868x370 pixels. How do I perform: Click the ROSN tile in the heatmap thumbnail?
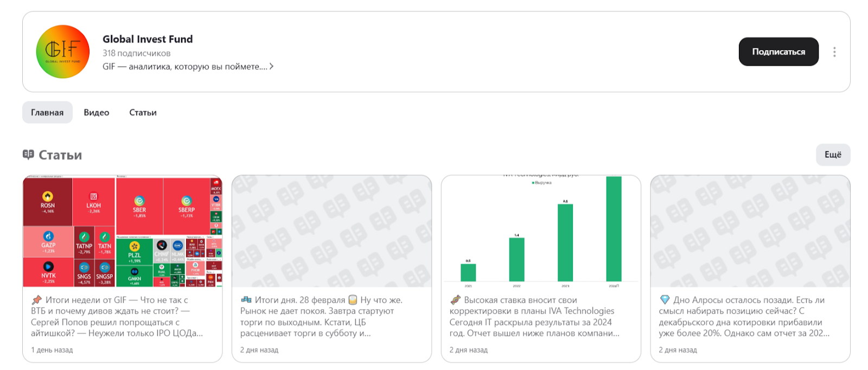(48, 201)
